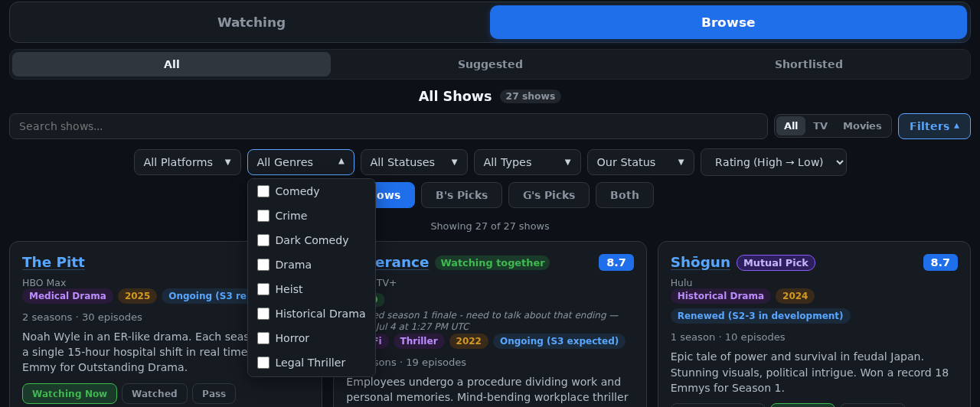Tick the Comedy genre checkbox
The width and height of the screenshot is (980, 407).
[x=263, y=191]
